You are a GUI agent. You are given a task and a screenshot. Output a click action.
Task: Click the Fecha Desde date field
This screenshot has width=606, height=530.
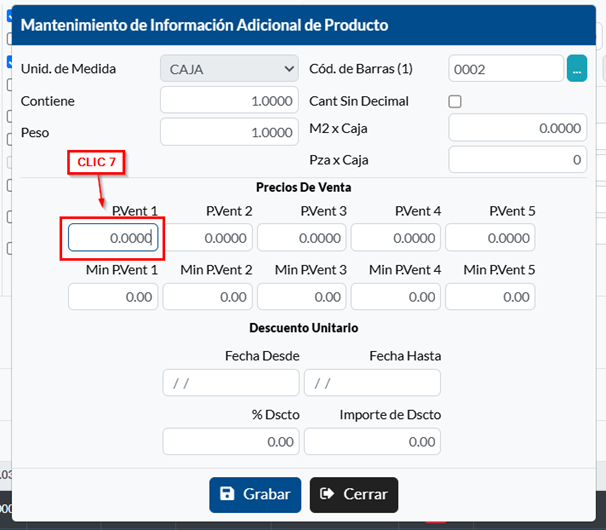point(231,383)
